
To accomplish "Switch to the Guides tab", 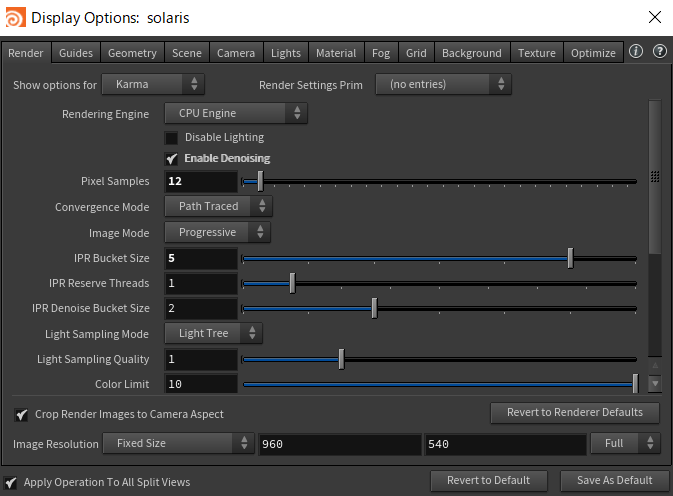I will 76,53.
